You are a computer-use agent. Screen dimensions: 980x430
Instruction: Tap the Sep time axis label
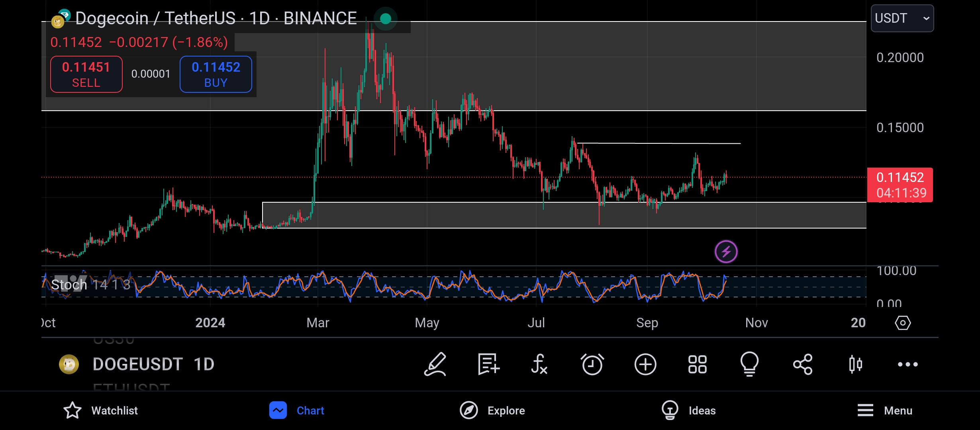click(647, 322)
